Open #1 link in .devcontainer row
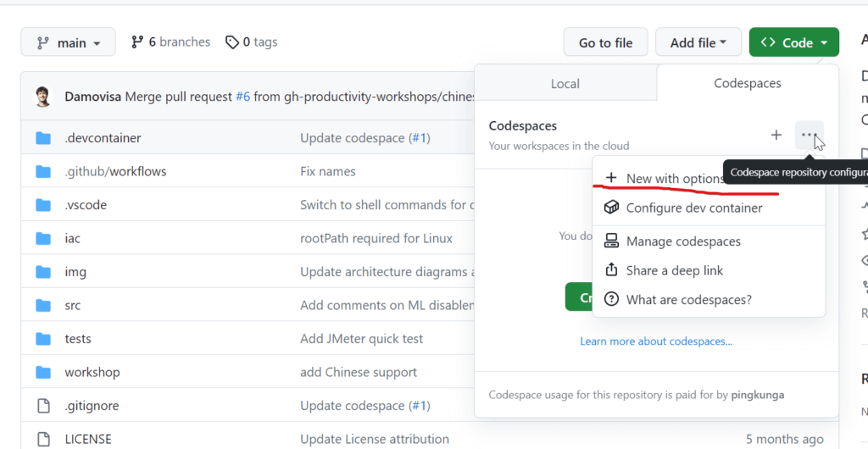This screenshot has height=449, width=868. [x=420, y=138]
